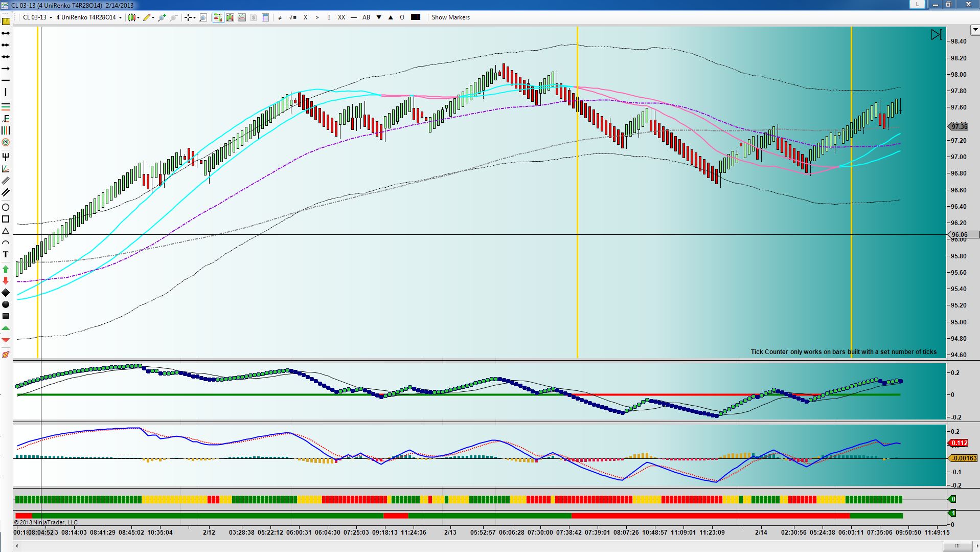Open the CL 03-13 instrument dropdown
Screen dimensions: 980x552
(38, 17)
